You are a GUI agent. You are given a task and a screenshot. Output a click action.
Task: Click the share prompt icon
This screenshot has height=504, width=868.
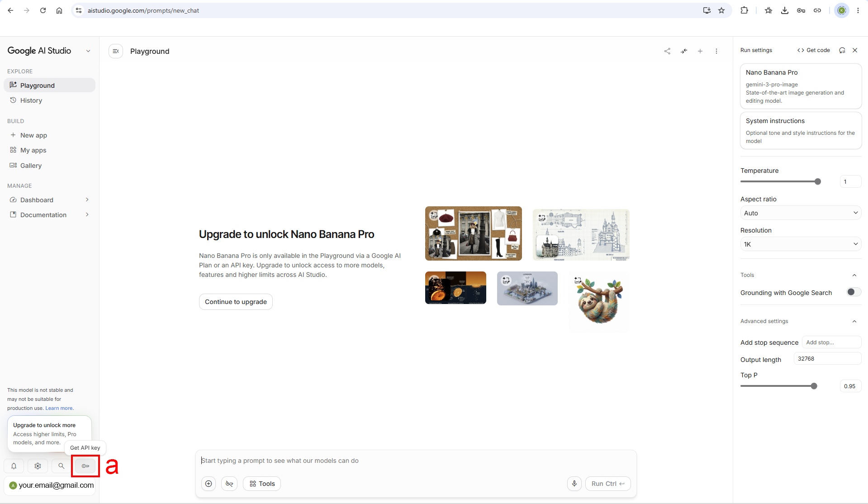667,51
